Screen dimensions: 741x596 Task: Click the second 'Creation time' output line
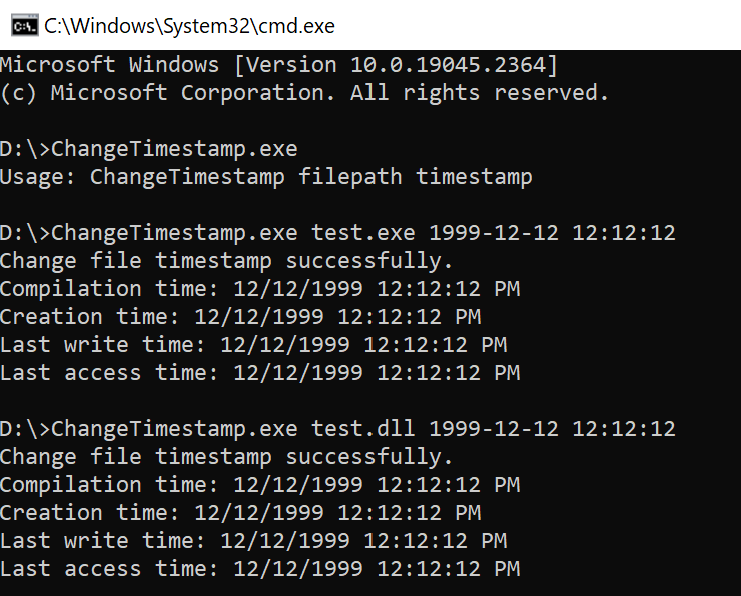coord(240,513)
